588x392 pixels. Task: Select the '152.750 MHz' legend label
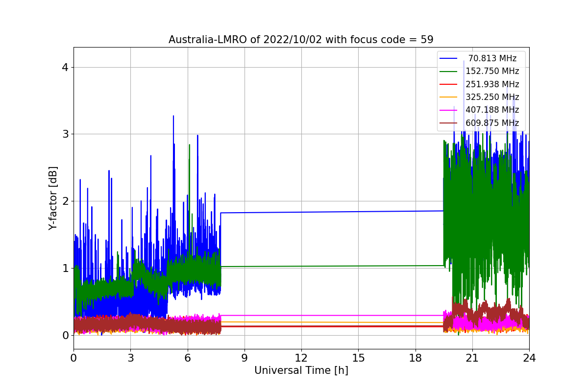point(492,71)
